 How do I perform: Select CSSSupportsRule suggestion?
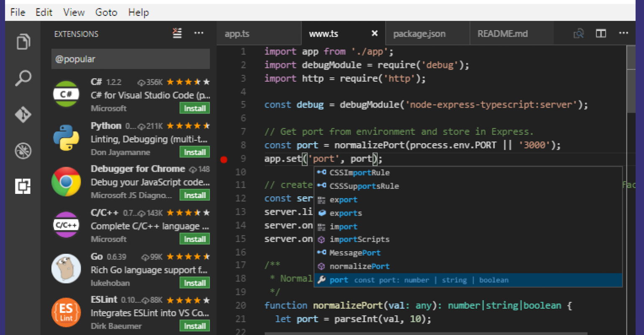coord(468,186)
